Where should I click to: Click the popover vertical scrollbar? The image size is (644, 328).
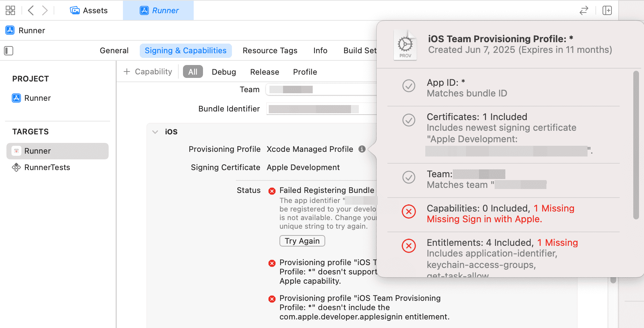tap(636, 145)
